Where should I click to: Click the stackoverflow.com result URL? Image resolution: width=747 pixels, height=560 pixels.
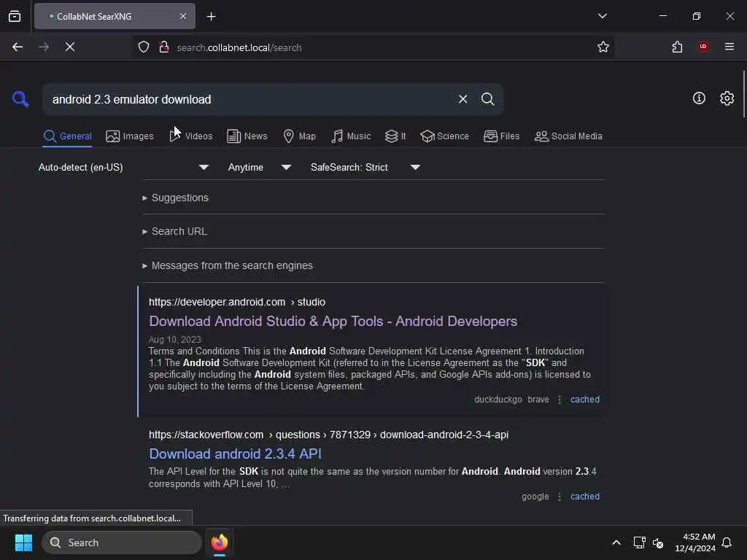pyautogui.click(x=328, y=435)
